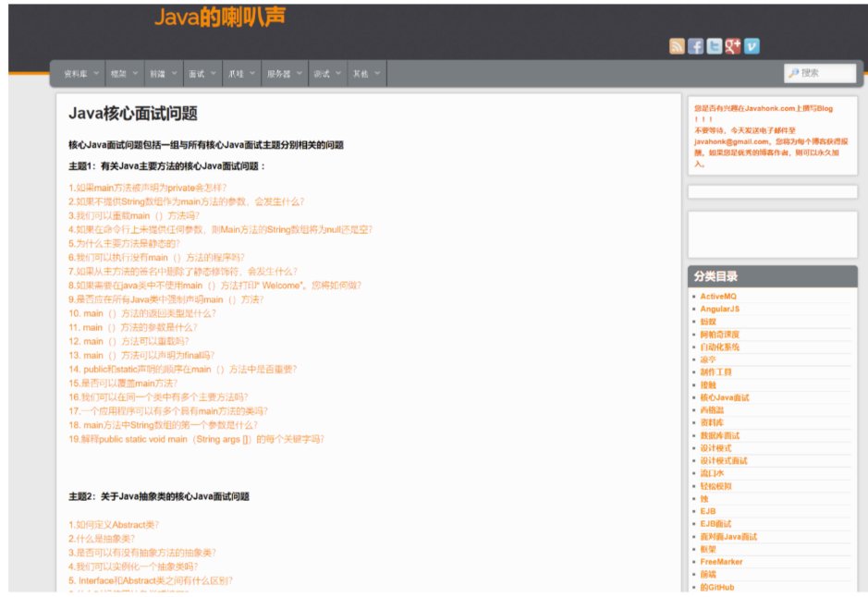
Task: Open the 蚂蚁 category link
Action: [x=708, y=322]
